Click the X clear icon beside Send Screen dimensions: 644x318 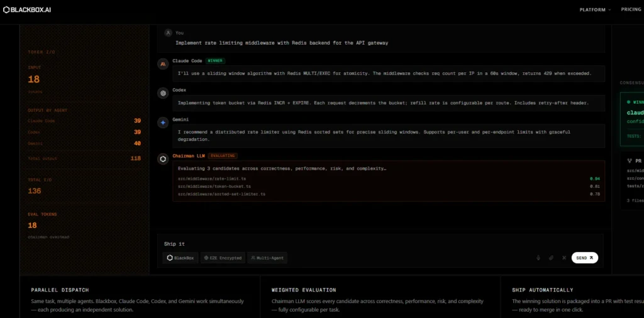[564, 258]
